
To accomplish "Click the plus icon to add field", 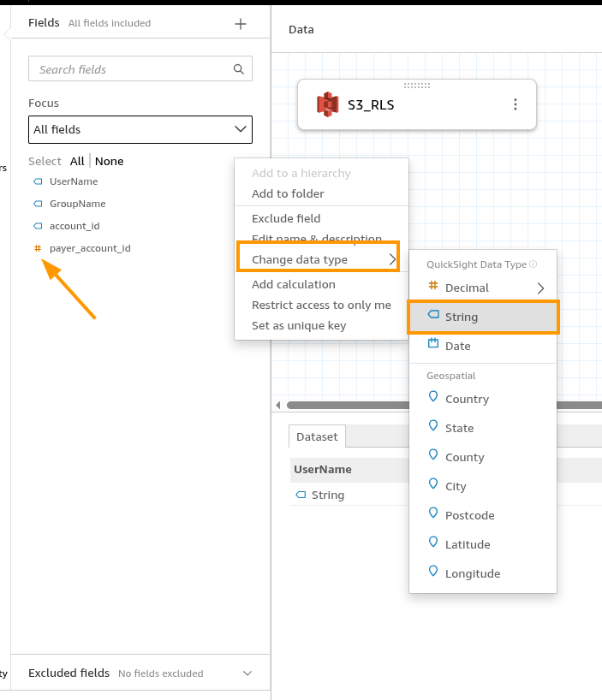I will point(241,24).
